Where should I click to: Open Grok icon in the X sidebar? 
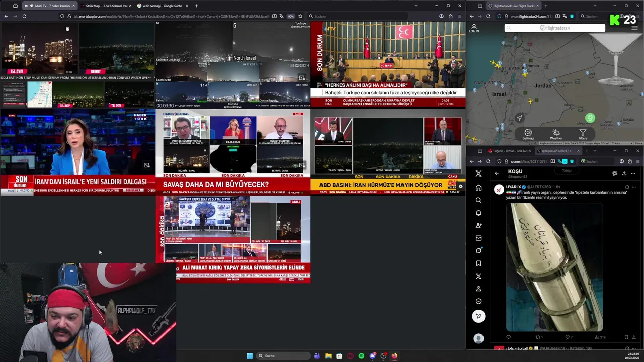[478, 250]
